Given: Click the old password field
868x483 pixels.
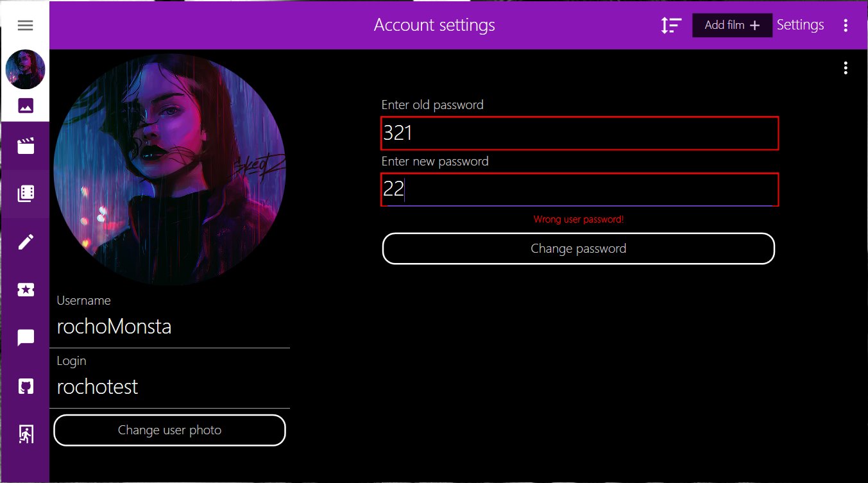Looking at the screenshot, I should 580,133.
